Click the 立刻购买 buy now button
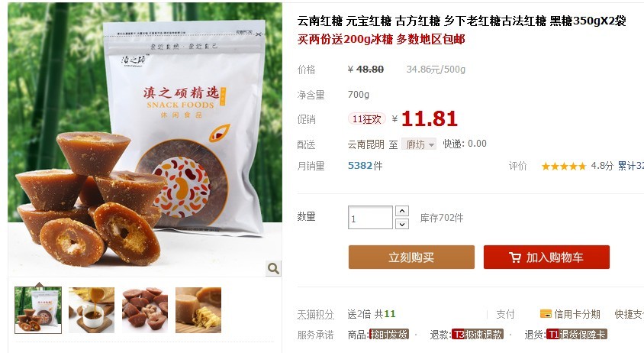644x353 pixels. 411,257
